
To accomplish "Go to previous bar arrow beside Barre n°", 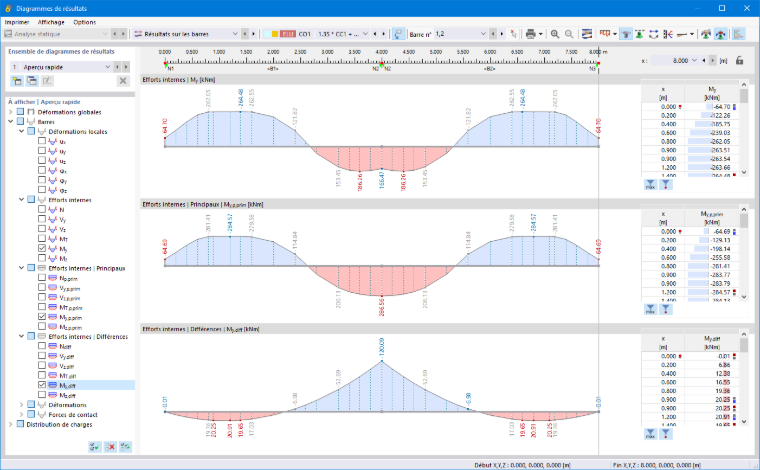I will (493, 34).
